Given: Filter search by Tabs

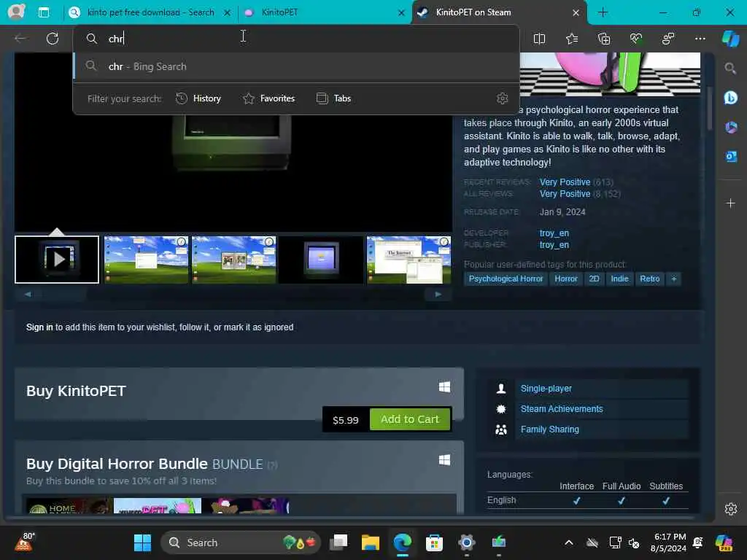Looking at the screenshot, I should point(334,98).
